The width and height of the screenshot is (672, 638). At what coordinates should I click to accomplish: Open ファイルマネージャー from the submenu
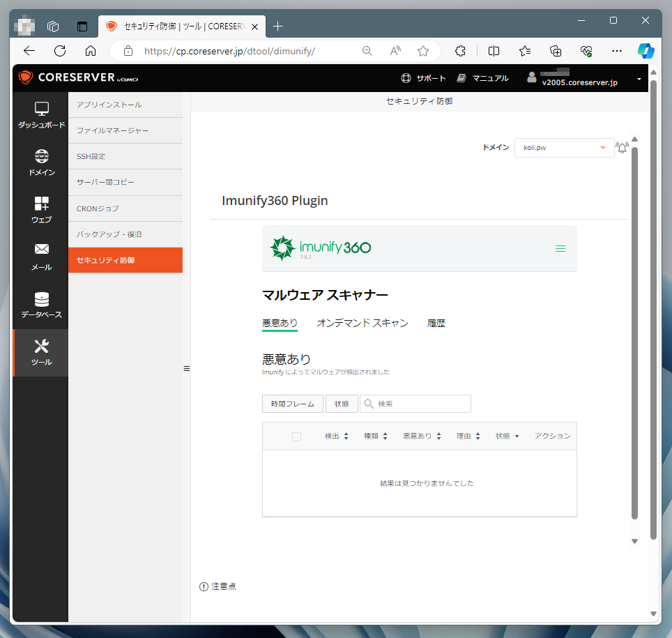pos(125,131)
